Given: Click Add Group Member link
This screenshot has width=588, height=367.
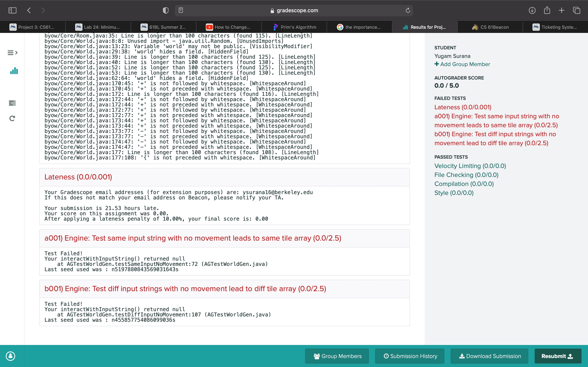Looking at the screenshot, I should click(x=462, y=64).
